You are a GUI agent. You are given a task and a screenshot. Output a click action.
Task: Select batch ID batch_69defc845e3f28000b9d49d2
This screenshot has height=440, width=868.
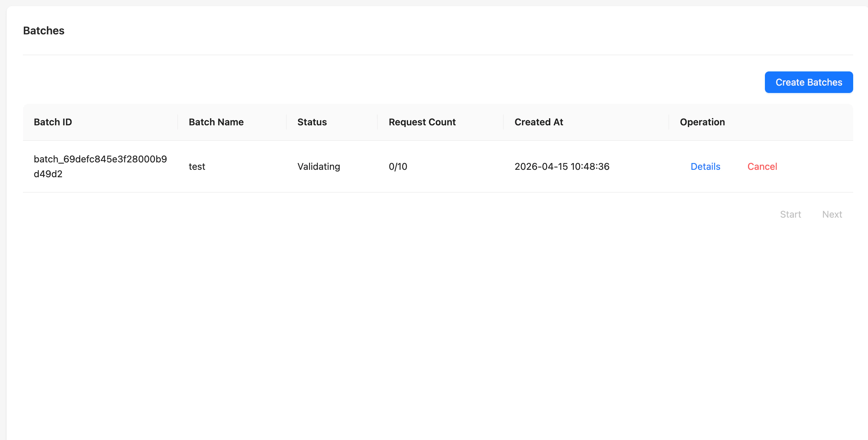[x=100, y=166]
